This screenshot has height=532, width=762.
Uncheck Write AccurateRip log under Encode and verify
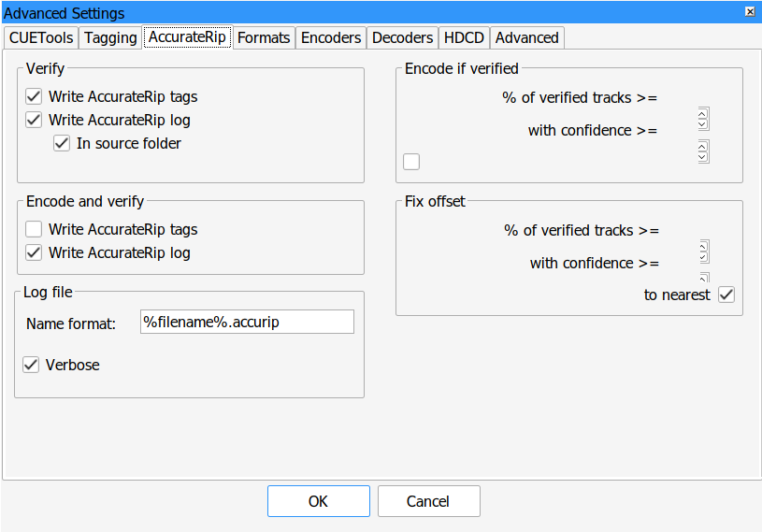click(x=35, y=252)
